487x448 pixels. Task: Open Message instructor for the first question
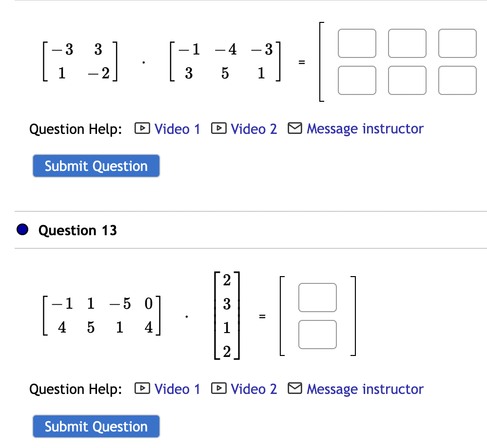[x=365, y=129]
